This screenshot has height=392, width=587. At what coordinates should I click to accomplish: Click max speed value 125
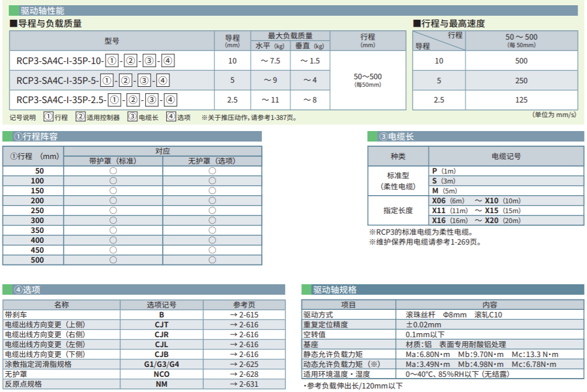[x=521, y=100]
